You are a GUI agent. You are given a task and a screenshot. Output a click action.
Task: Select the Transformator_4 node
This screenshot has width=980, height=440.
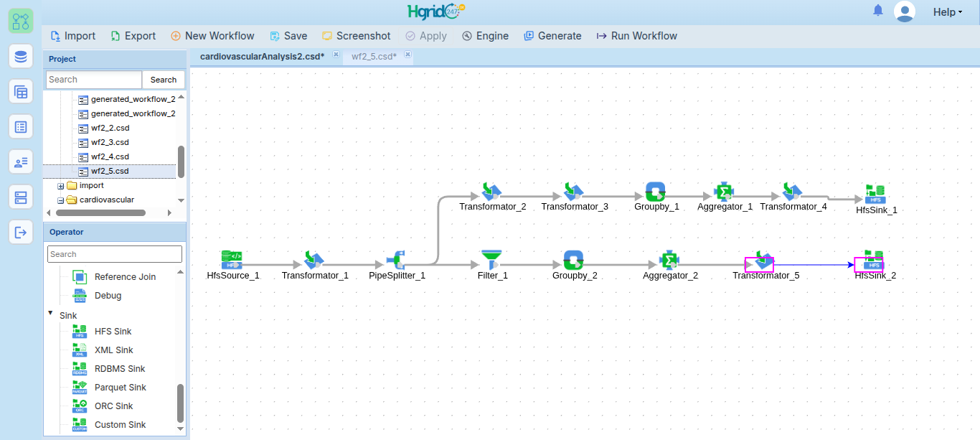(793, 191)
